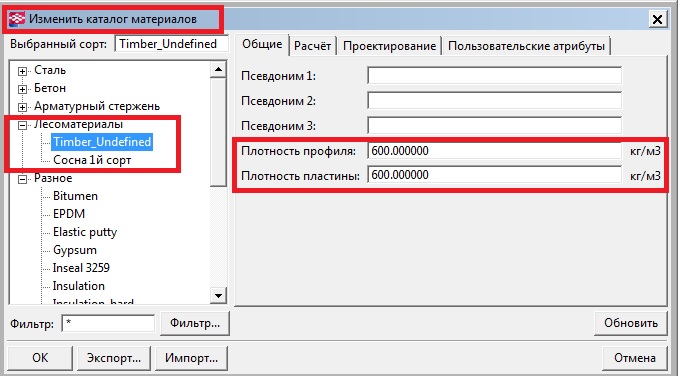Select Bitumen material
Screen dimensions: 678x376
(75, 196)
